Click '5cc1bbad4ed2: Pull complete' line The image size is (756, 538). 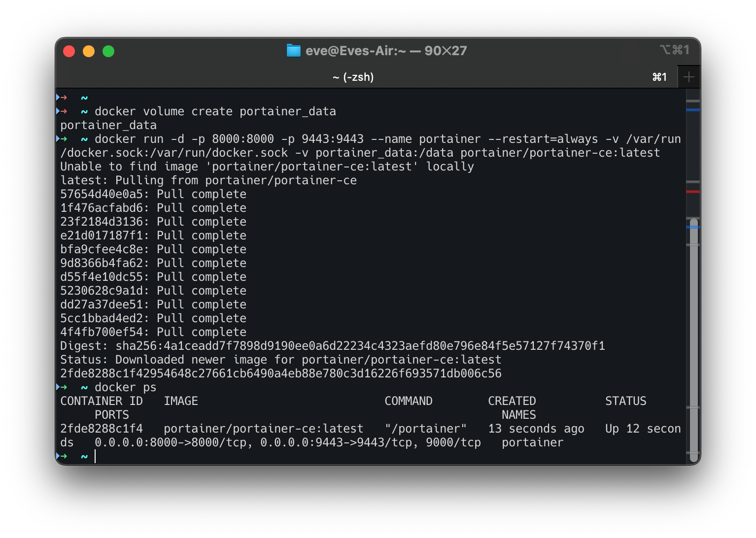coord(153,318)
